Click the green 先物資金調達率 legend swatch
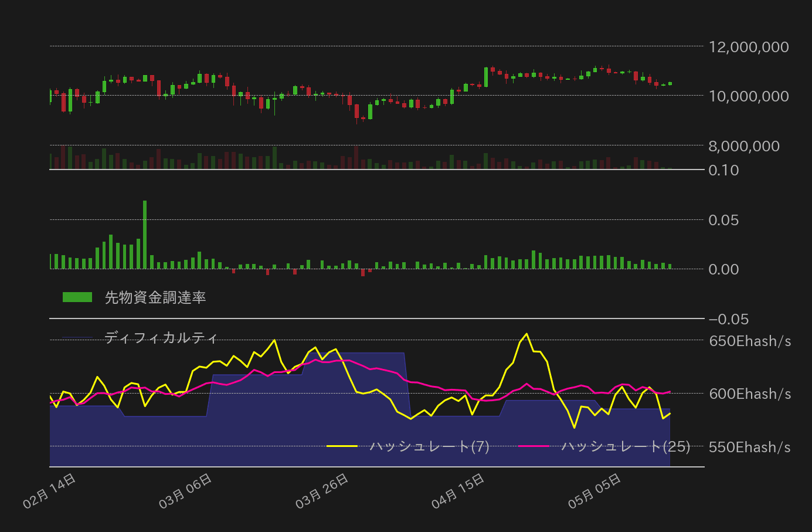The image size is (812, 532). point(77,297)
